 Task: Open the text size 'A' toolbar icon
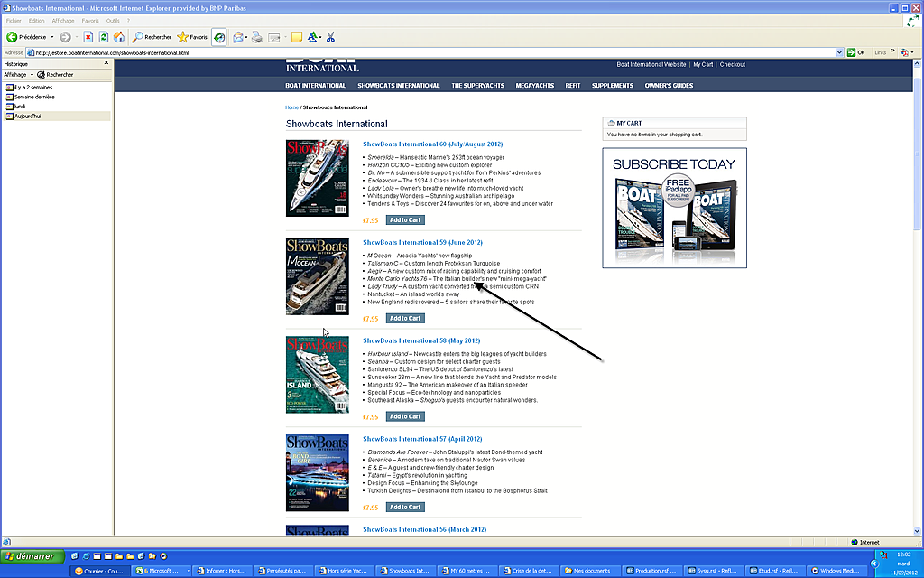pyautogui.click(x=312, y=37)
